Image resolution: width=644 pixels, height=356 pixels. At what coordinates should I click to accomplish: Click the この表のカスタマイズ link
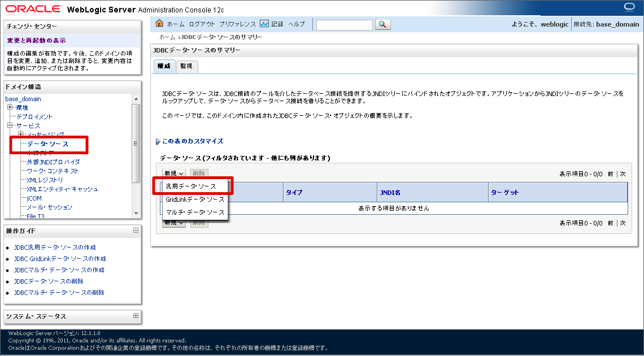193,141
